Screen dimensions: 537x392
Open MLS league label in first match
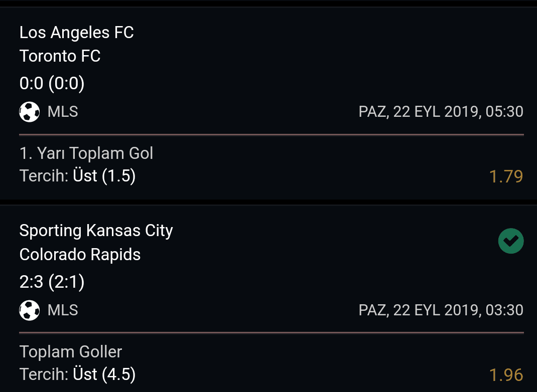63,112
